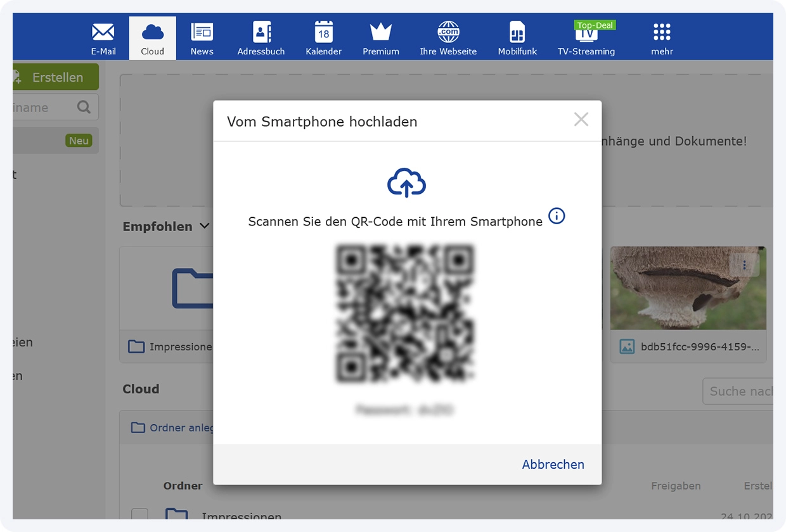The width and height of the screenshot is (786, 532).
Task: Click Ordner anlegen link
Action: point(172,427)
